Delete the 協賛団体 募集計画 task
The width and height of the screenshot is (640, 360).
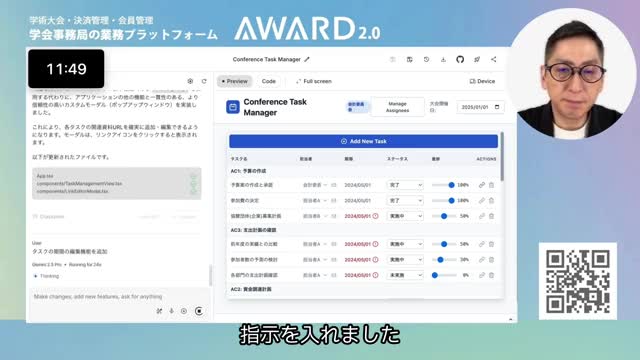point(491,216)
